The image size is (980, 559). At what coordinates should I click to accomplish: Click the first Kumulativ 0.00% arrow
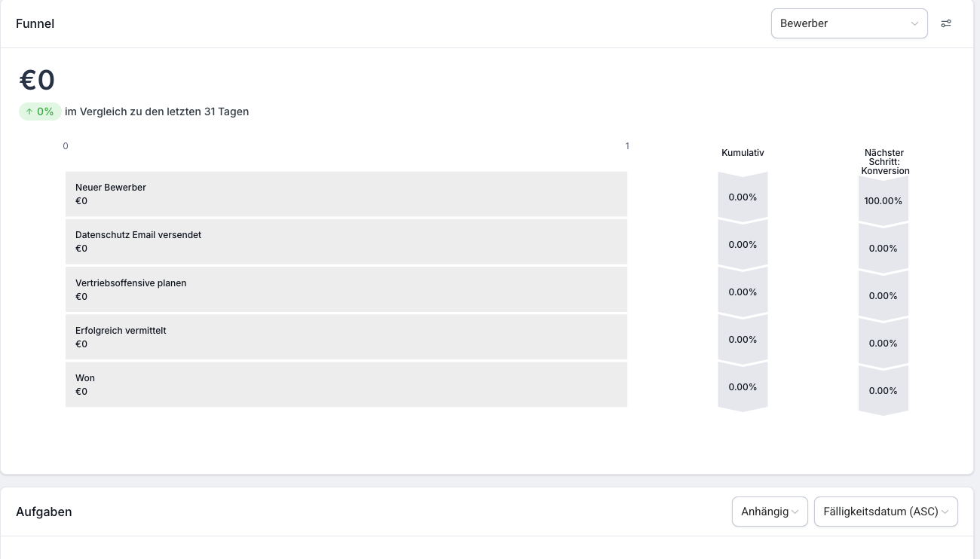(743, 197)
